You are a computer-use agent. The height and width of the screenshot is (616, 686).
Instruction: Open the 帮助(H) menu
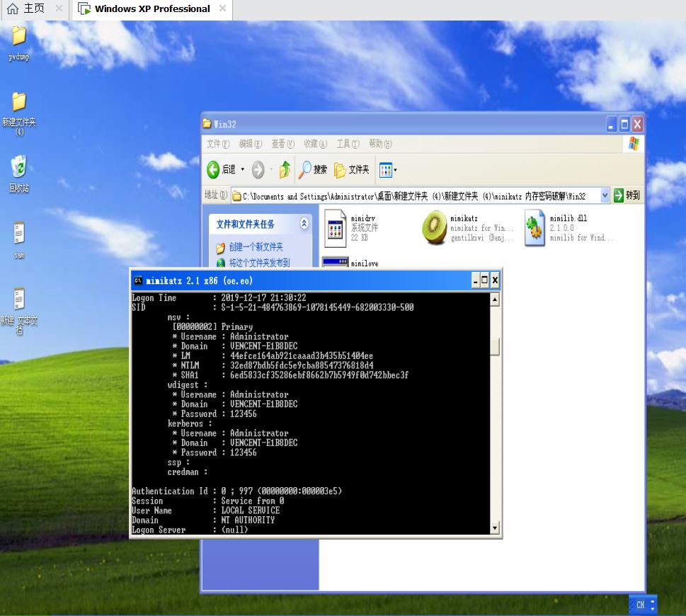click(x=380, y=144)
